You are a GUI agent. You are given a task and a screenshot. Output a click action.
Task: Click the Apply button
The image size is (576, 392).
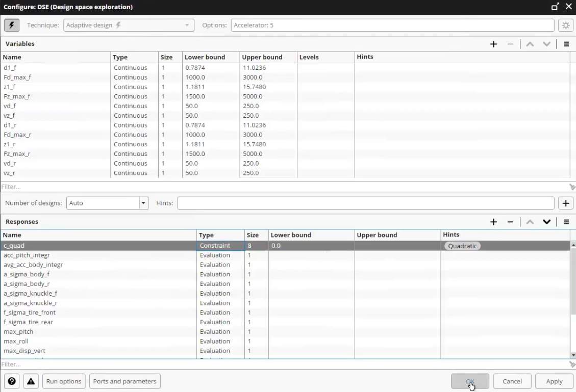click(x=554, y=381)
